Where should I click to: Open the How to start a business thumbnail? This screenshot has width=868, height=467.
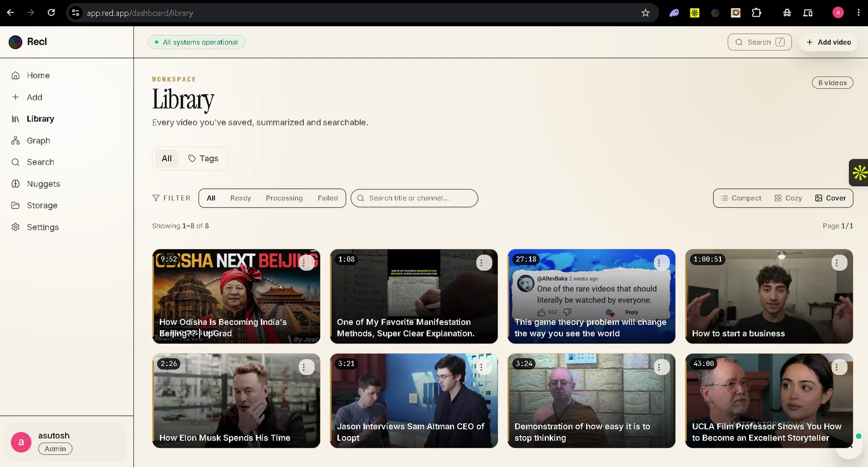click(x=769, y=296)
